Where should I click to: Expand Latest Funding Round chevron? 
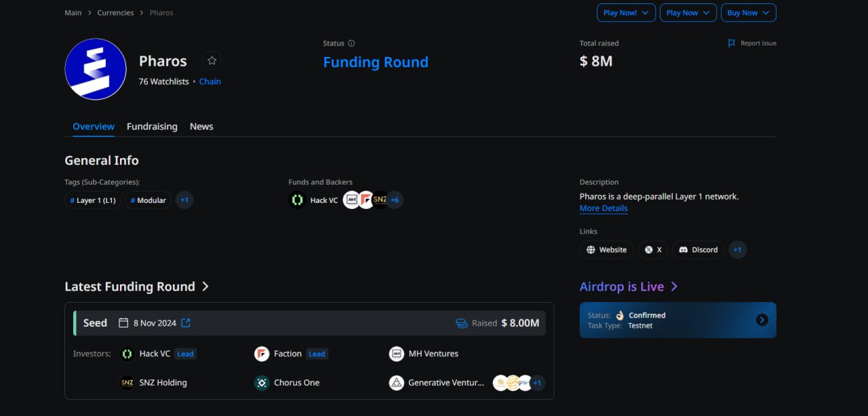(205, 286)
